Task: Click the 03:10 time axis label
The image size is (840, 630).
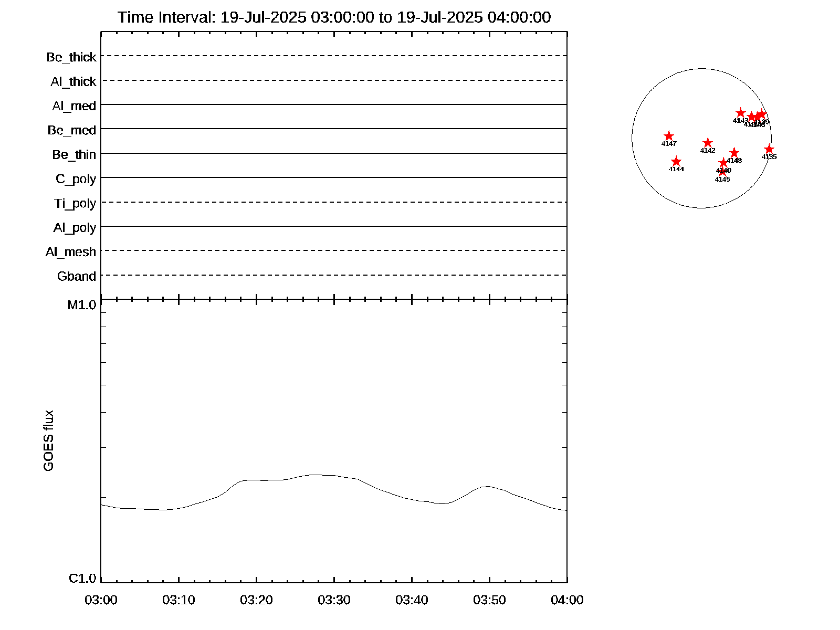Action: (x=178, y=600)
